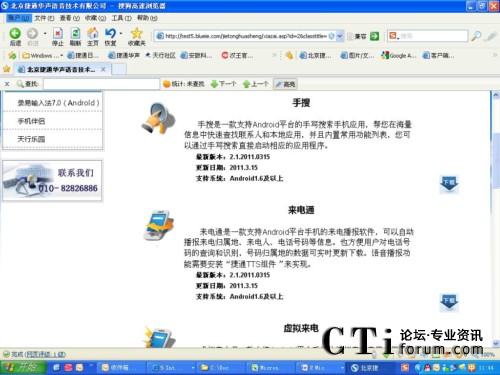Image resolution: width=500 pixels, height=375 pixels.
Task: Open the 工具 menu
Action: [x=121, y=18]
